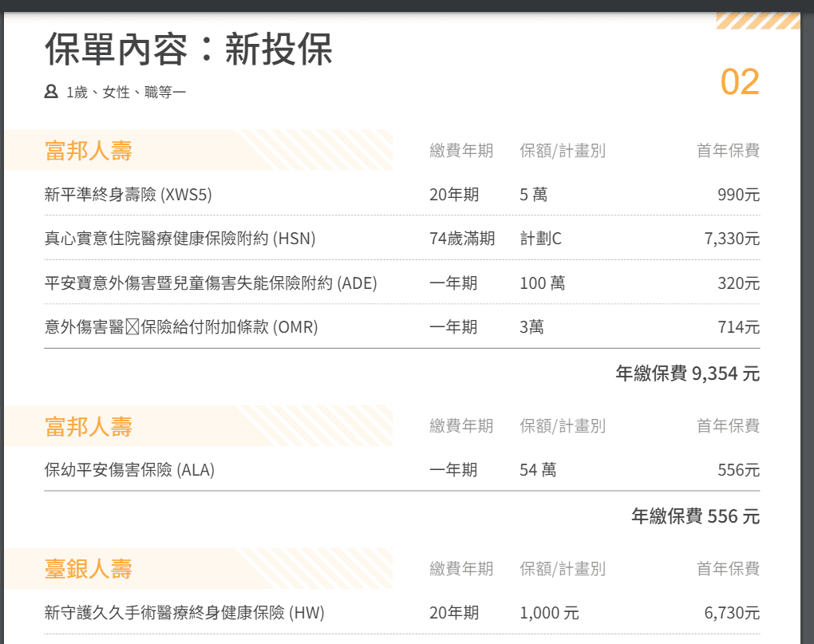Select 新守護久久手術醫療終身健康保險 (HW)

[x=184, y=613]
